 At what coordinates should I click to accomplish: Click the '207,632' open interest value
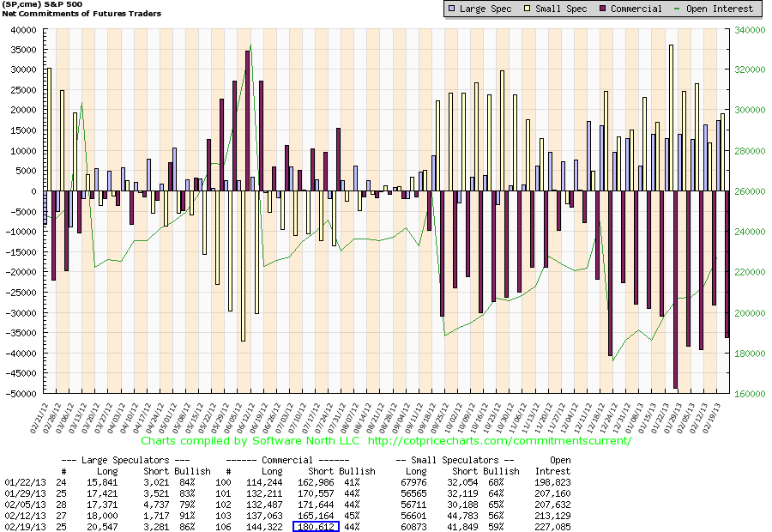[x=553, y=505]
